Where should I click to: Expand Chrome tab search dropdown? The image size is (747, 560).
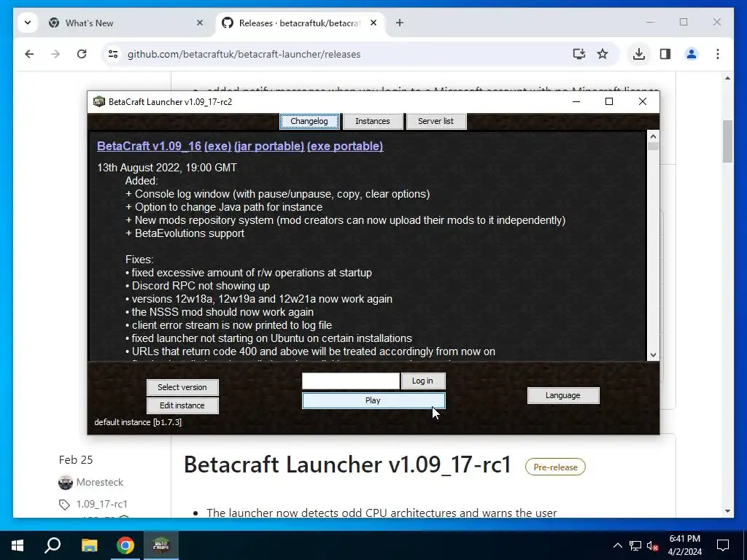click(x=28, y=23)
